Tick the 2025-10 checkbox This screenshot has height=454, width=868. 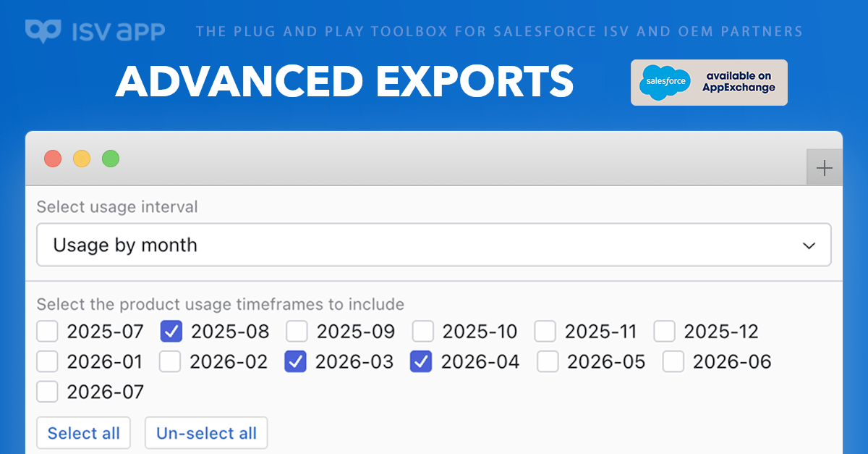pyautogui.click(x=422, y=332)
